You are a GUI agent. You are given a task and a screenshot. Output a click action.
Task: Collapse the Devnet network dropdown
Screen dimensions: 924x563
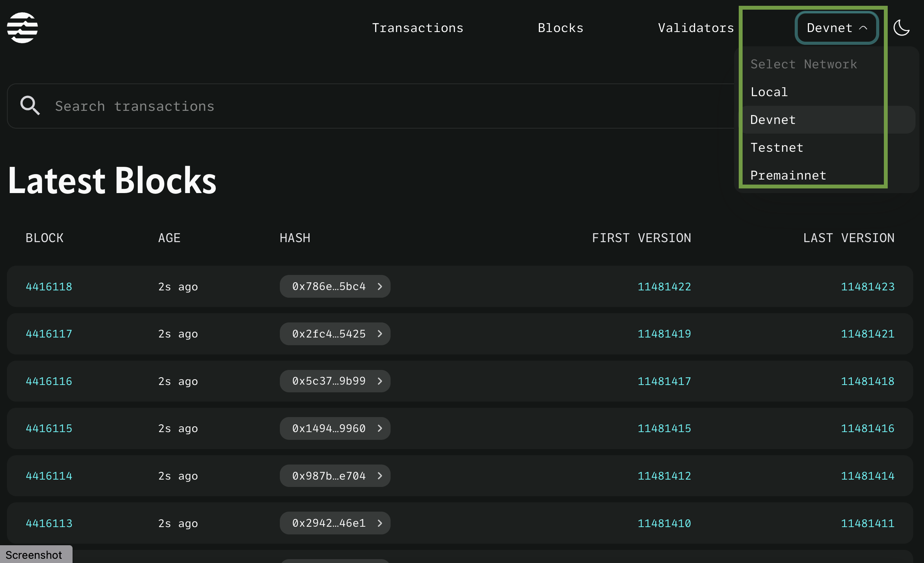(x=836, y=27)
